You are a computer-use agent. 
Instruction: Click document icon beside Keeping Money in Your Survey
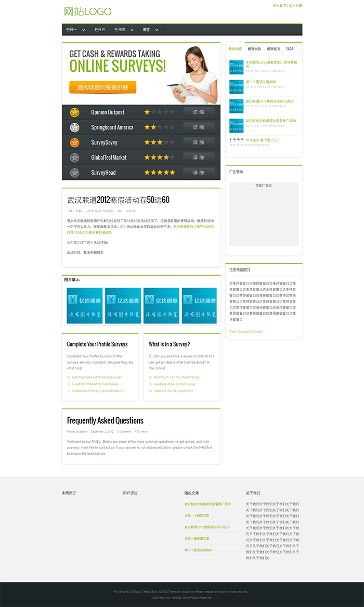tap(150, 384)
